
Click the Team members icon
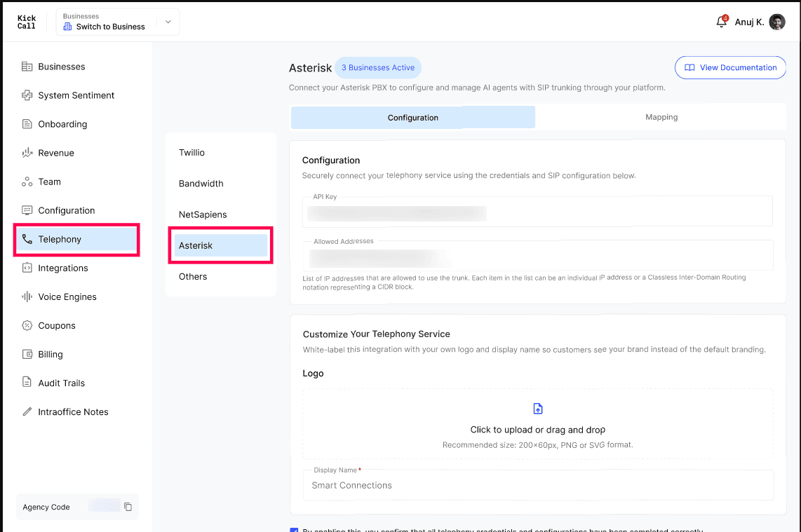(27, 182)
